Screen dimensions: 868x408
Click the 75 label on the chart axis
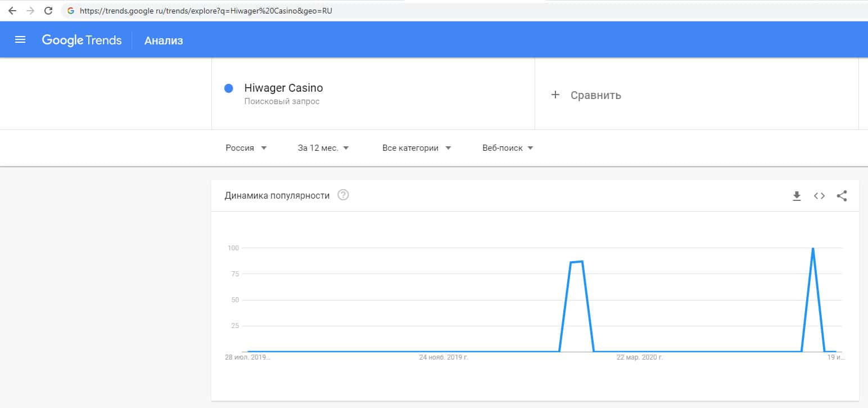235,274
